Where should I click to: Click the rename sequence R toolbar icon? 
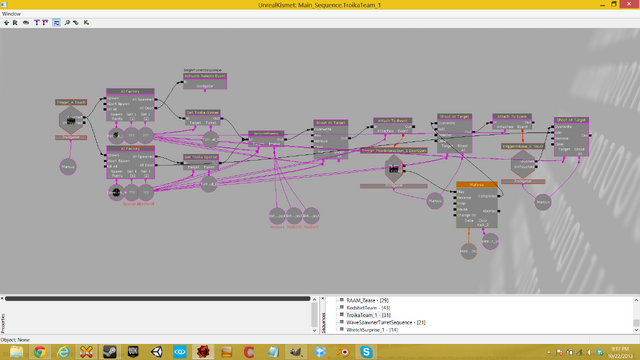pyautogui.click(x=15, y=23)
